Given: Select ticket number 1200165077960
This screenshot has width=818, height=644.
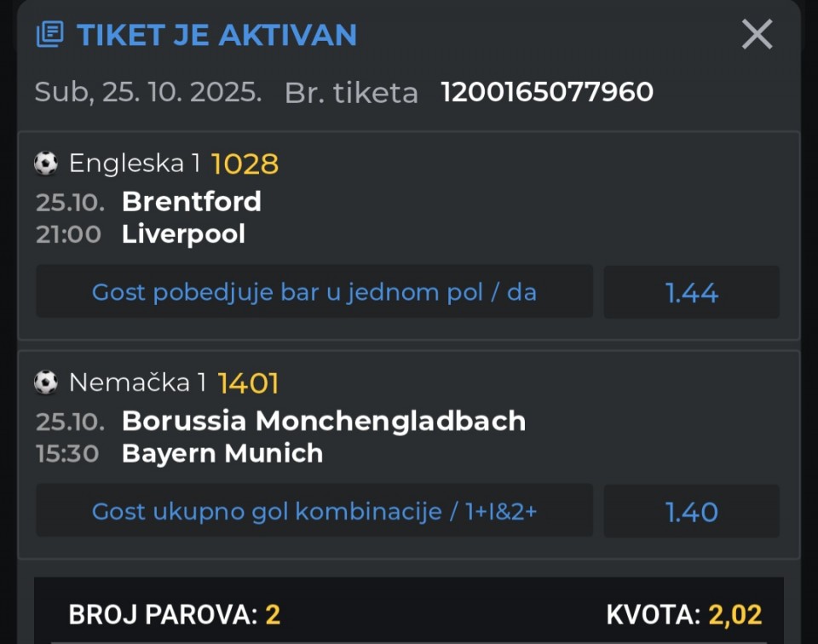Looking at the screenshot, I should pyautogui.click(x=547, y=92).
